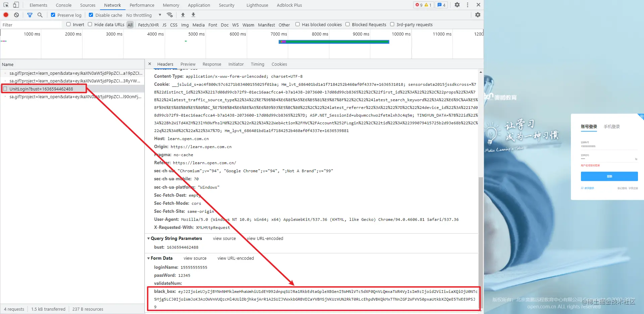Filter requests by Img type

click(x=185, y=25)
